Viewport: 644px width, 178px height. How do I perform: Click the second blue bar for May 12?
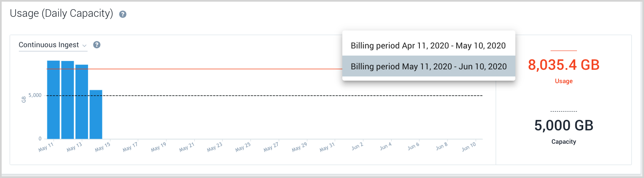point(67,100)
